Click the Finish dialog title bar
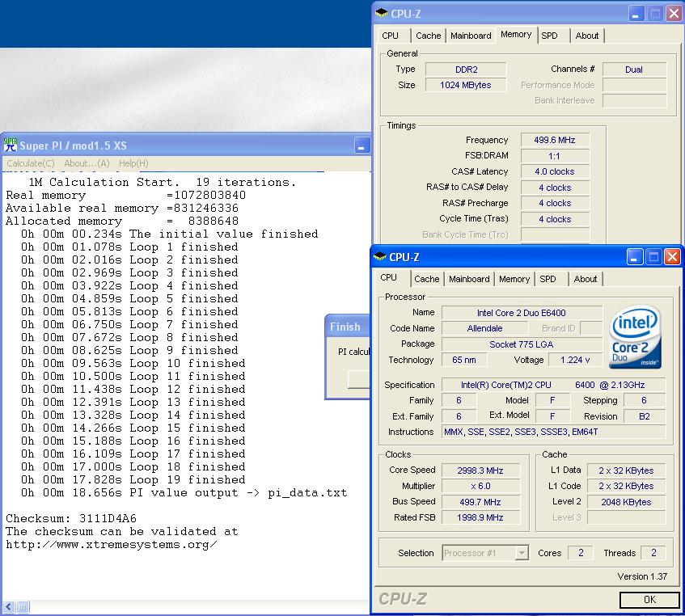Image resolution: width=685 pixels, height=616 pixels. click(348, 327)
